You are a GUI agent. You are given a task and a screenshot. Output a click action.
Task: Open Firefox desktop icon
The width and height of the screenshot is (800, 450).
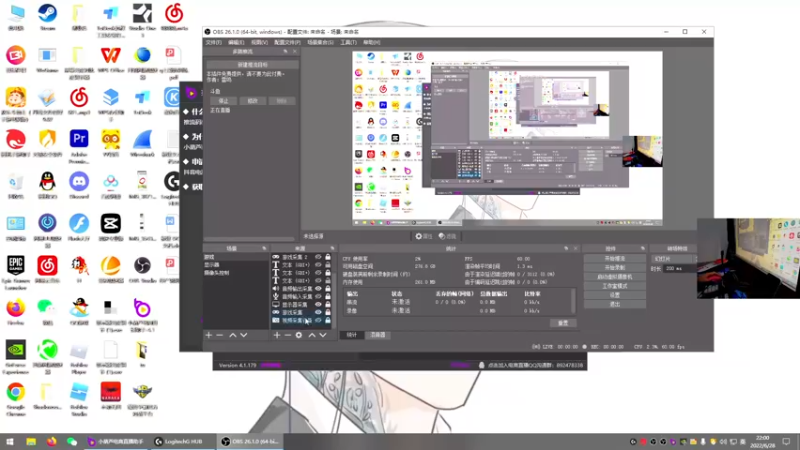point(16,312)
